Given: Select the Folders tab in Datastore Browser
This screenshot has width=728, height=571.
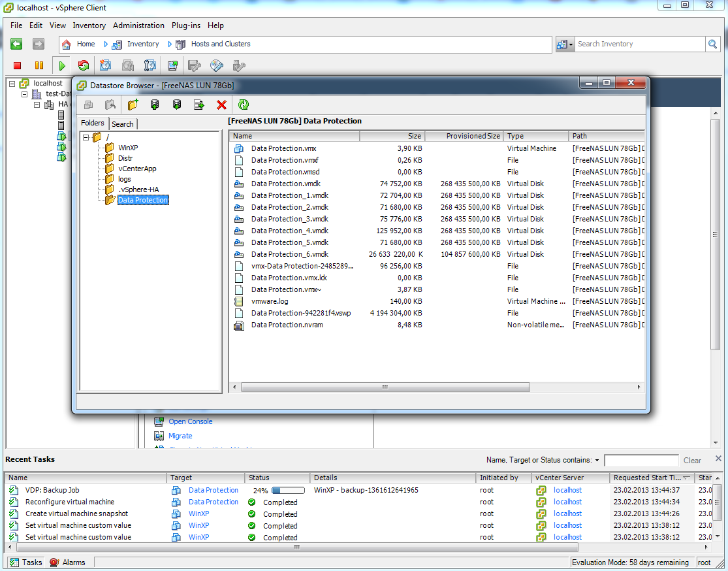Looking at the screenshot, I should tap(93, 123).
